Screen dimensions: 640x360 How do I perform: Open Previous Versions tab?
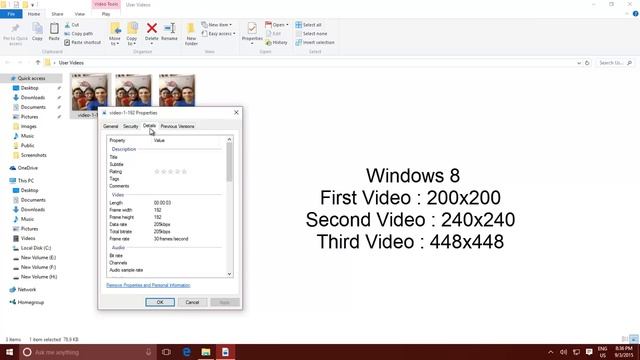pos(177,127)
